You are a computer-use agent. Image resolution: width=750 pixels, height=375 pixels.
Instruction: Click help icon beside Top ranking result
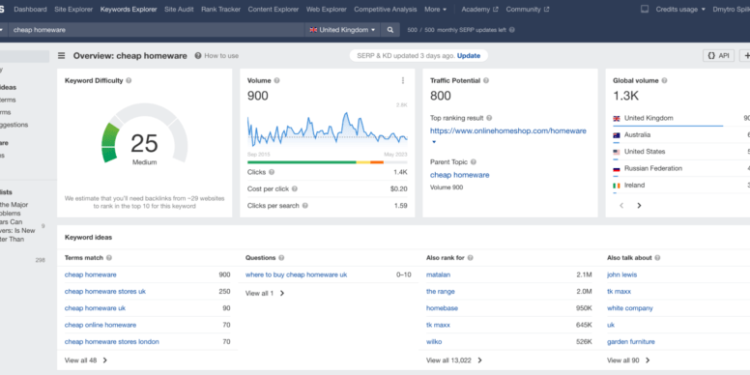489,118
